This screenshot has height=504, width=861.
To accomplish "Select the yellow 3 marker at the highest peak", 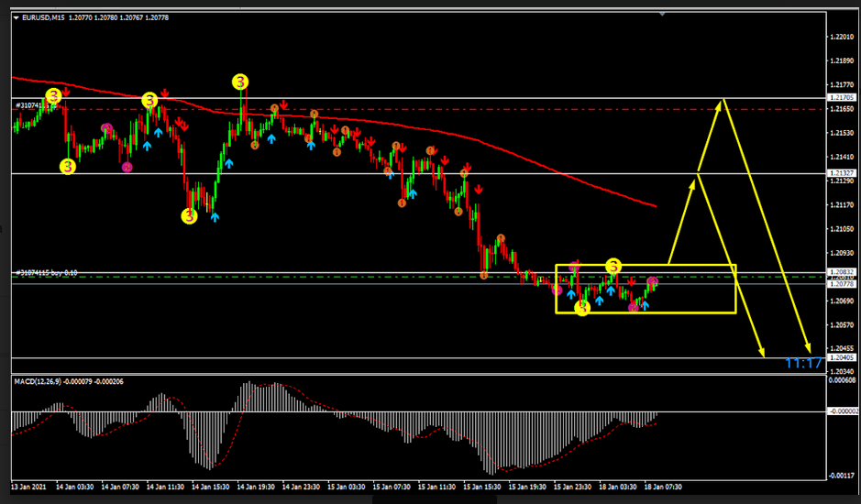I will pyautogui.click(x=240, y=82).
